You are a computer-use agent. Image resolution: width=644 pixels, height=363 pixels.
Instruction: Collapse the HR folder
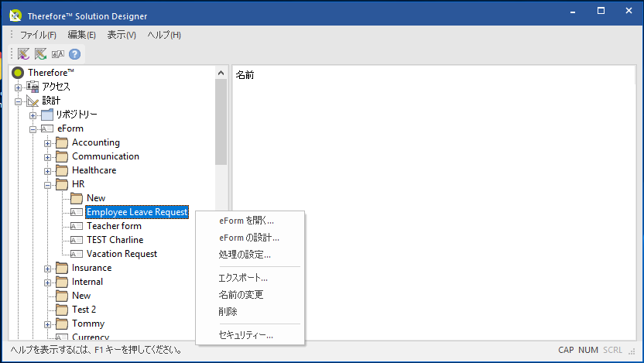click(48, 185)
